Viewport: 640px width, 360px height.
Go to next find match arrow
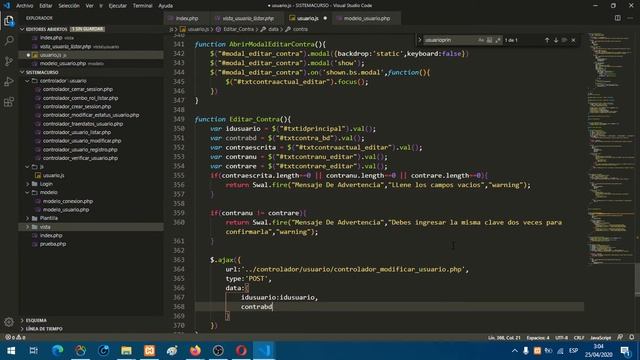coord(556,40)
